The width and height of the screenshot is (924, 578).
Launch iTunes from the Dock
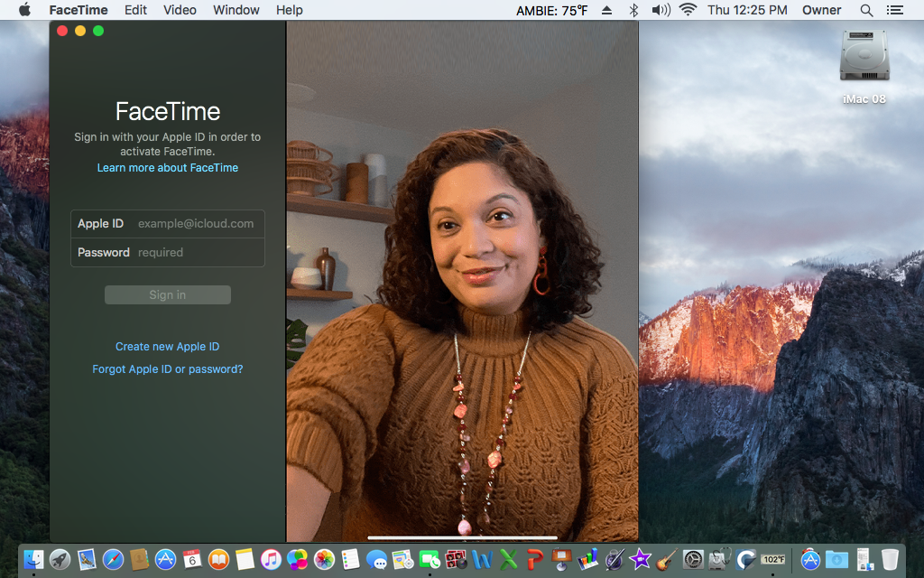[271, 558]
